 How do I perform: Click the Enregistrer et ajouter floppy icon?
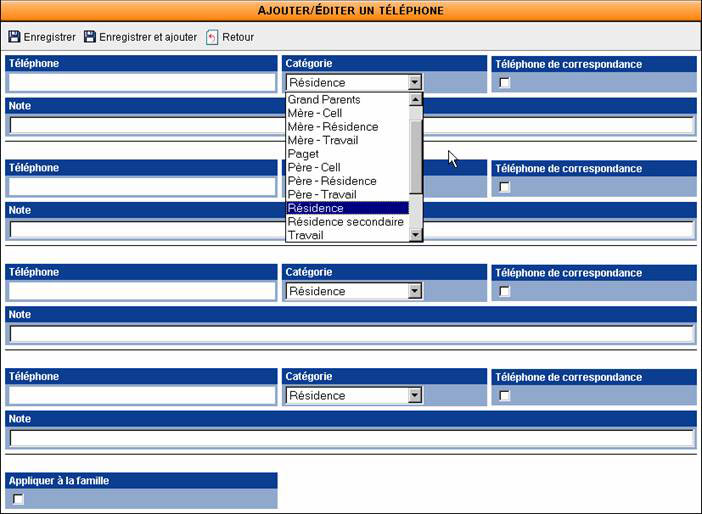click(x=90, y=37)
